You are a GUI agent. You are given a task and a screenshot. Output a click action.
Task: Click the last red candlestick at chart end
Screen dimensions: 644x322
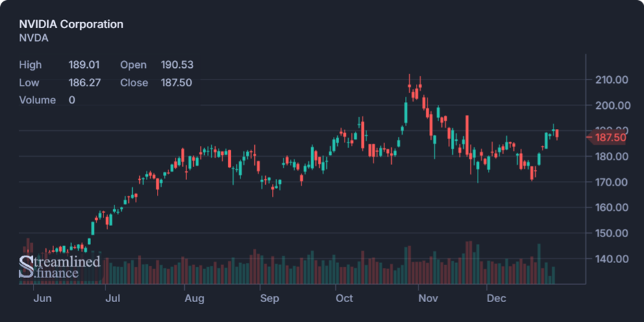click(x=557, y=134)
